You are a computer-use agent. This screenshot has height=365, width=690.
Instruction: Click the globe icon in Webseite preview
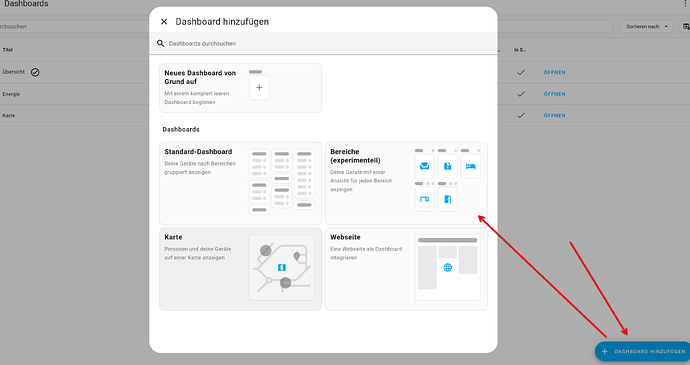[x=448, y=267]
